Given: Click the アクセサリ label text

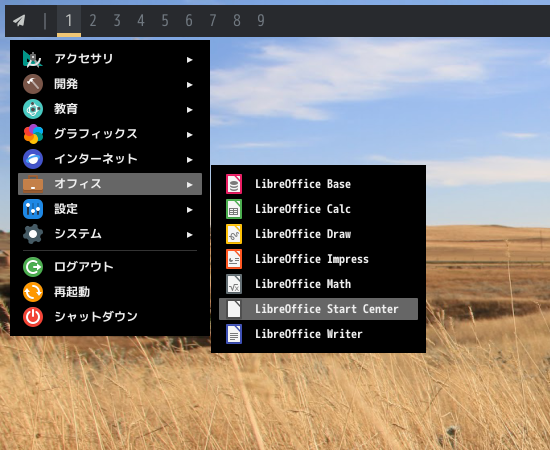Looking at the screenshot, I should [x=83, y=59].
